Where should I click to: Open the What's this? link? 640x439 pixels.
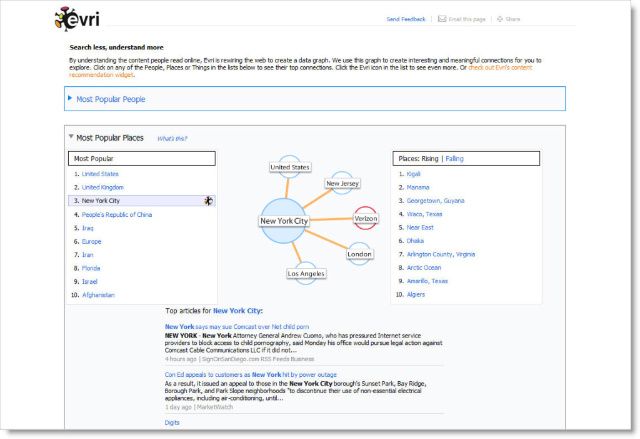coord(172,139)
